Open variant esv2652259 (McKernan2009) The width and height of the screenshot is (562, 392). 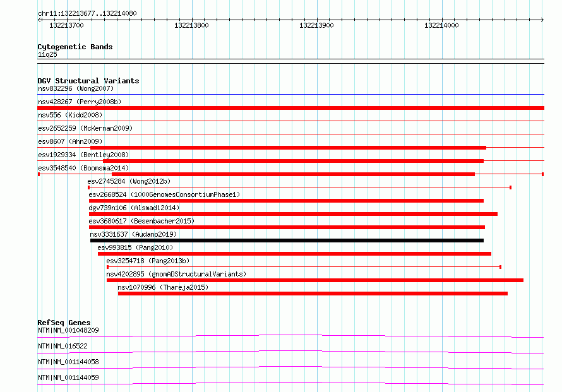[85, 128]
